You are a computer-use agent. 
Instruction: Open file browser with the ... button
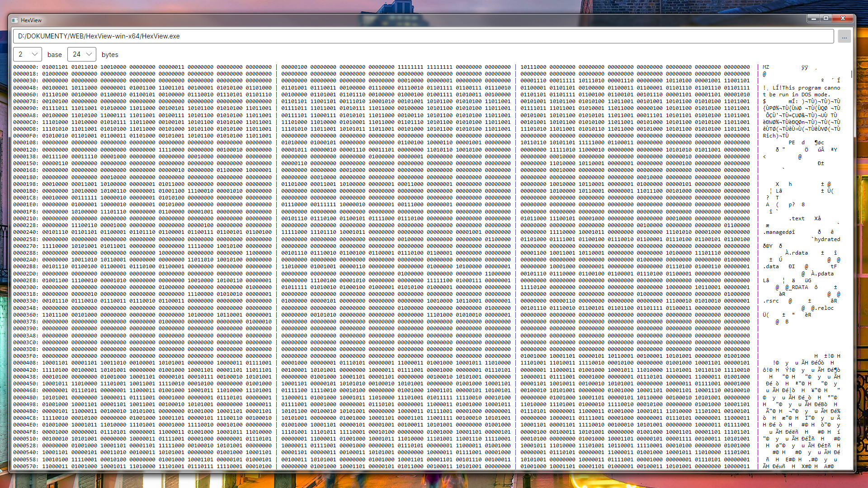pyautogui.click(x=844, y=36)
